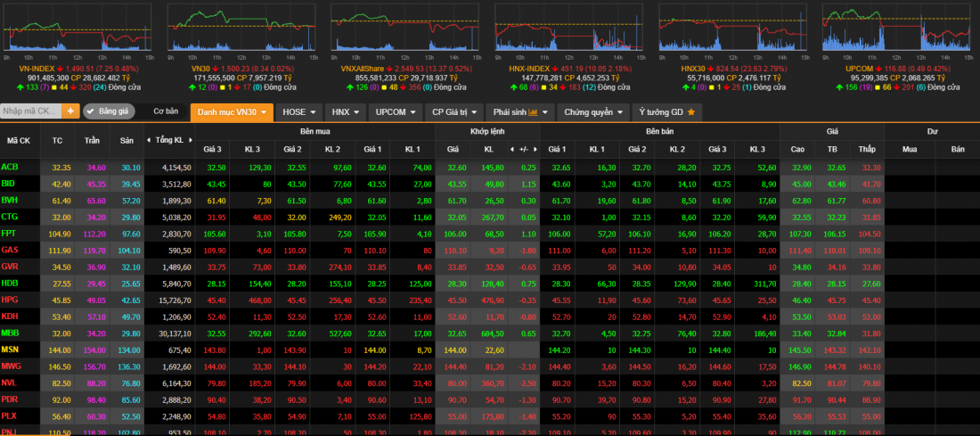Click right arrow beside Tổng KL header

(190, 141)
